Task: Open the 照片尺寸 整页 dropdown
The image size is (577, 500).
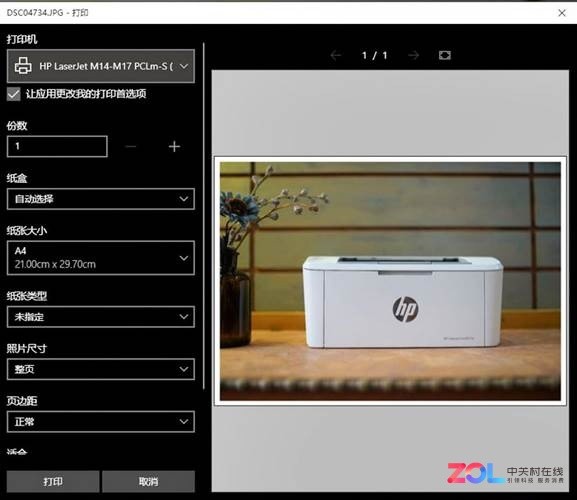Action: 100,369
